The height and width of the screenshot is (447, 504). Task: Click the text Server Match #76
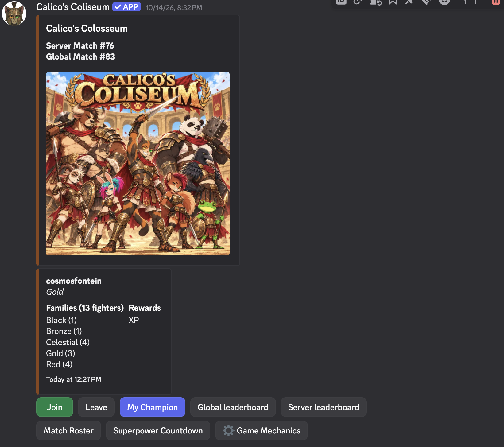click(x=80, y=46)
